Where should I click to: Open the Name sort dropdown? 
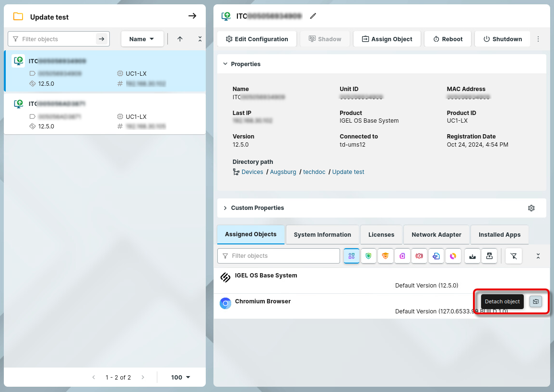pos(142,39)
